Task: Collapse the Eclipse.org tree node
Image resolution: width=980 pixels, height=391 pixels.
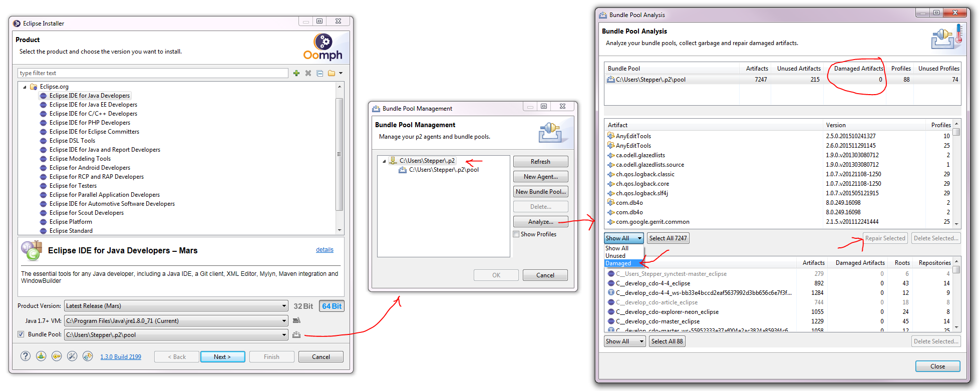Action: pyautogui.click(x=25, y=87)
